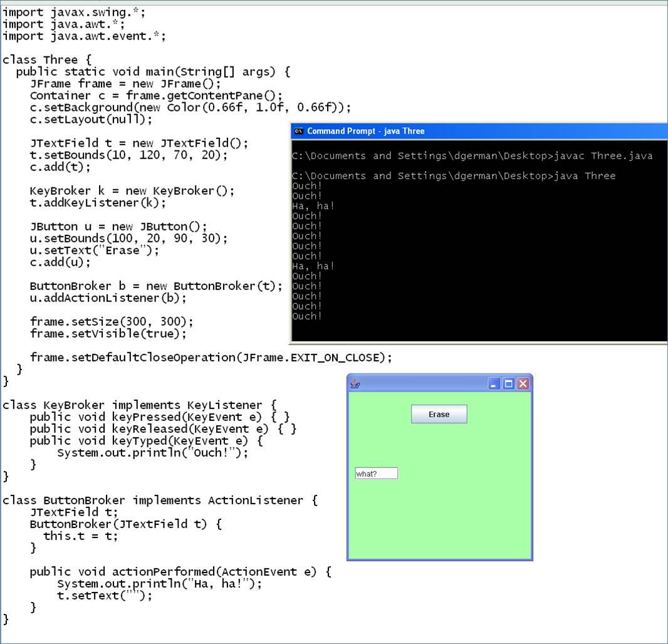Close the Java Swing window

pyautogui.click(x=523, y=384)
